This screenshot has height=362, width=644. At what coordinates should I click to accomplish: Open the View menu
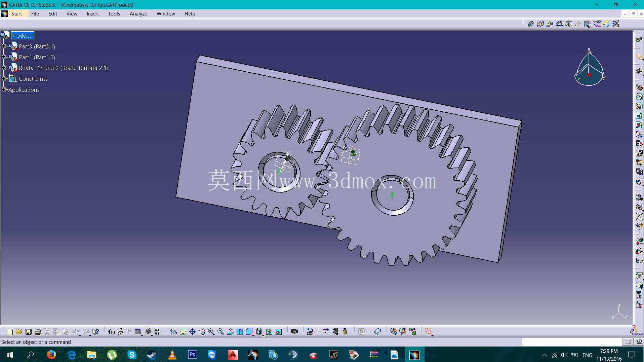[72, 14]
